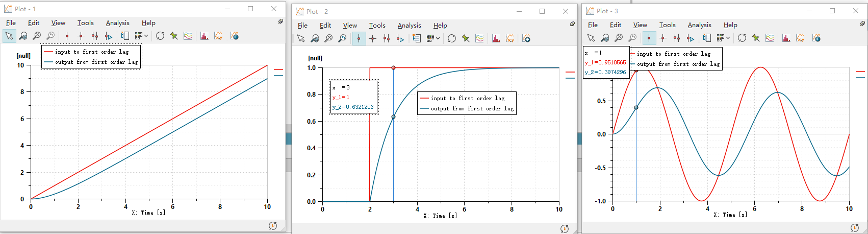Click the multi-curve lines icon in Plot 1

pos(188,36)
